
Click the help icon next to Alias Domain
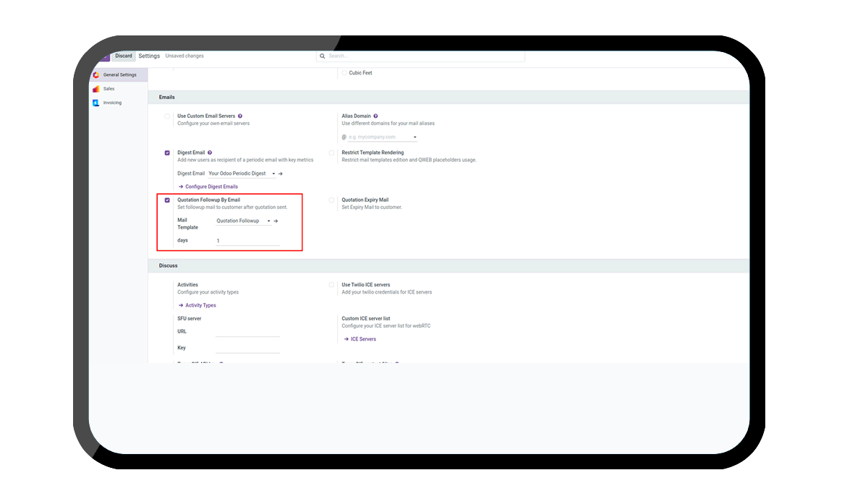[376, 116]
